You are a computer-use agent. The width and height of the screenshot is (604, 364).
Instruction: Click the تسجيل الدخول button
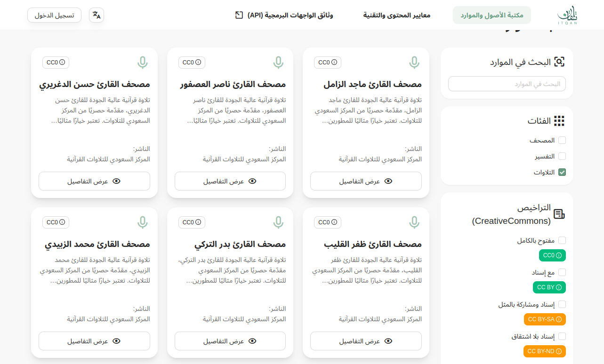55,15
